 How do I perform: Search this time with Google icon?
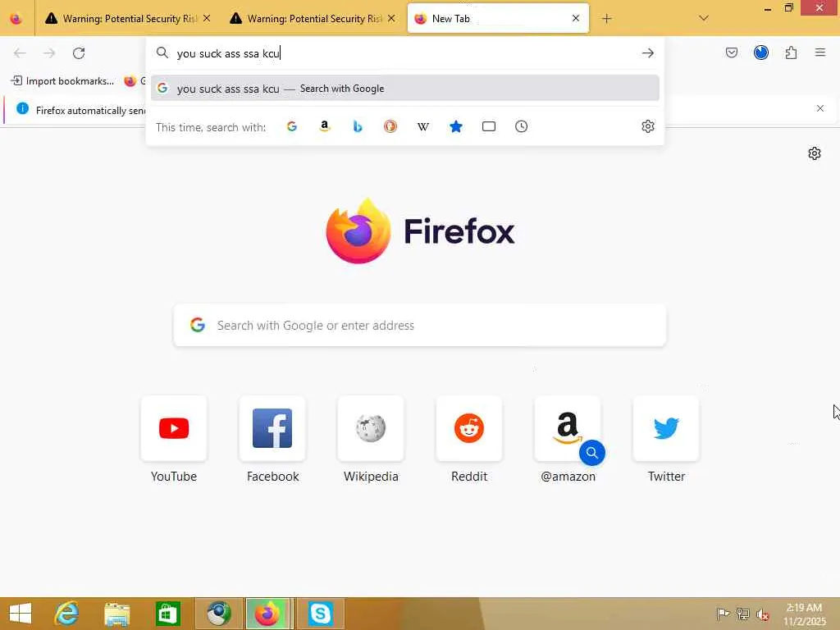[x=292, y=126]
